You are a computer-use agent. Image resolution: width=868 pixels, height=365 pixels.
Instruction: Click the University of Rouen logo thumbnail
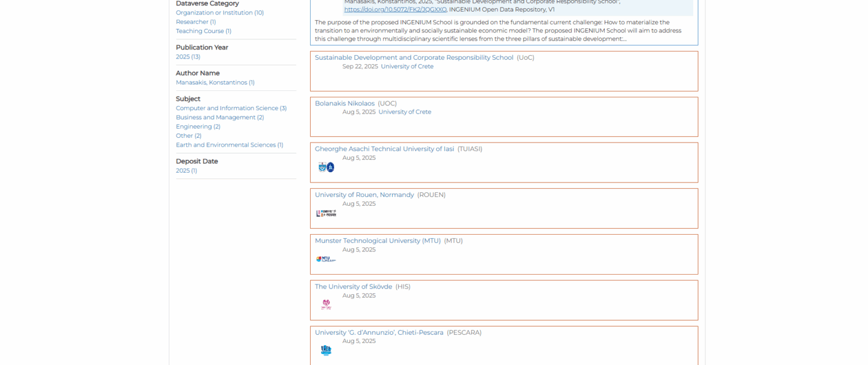point(326,213)
